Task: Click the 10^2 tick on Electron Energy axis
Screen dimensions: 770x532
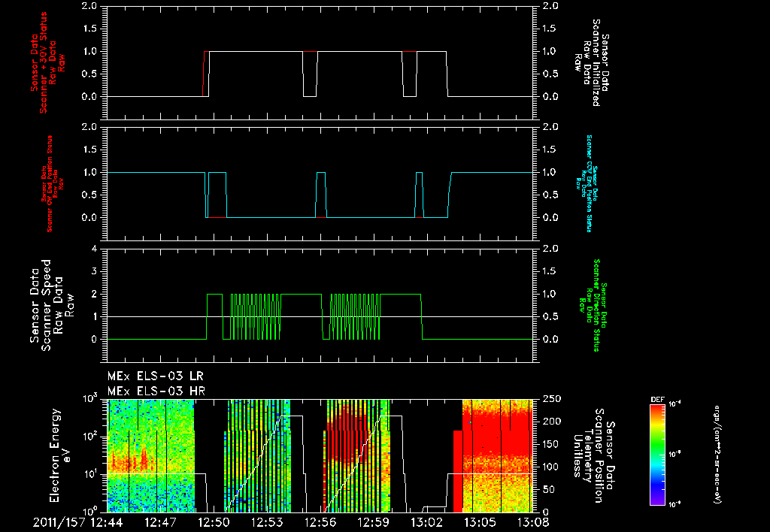Action: pyautogui.click(x=92, y=436)
